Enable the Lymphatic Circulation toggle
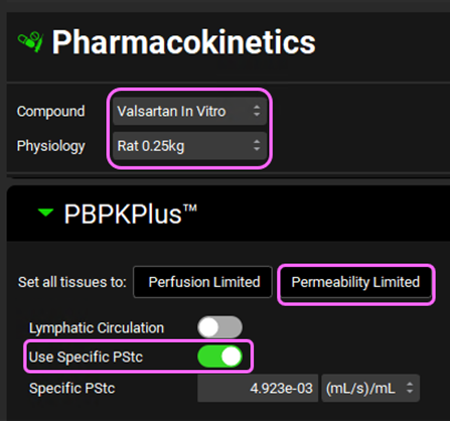450x421 pixels. (x=220, y=327)
